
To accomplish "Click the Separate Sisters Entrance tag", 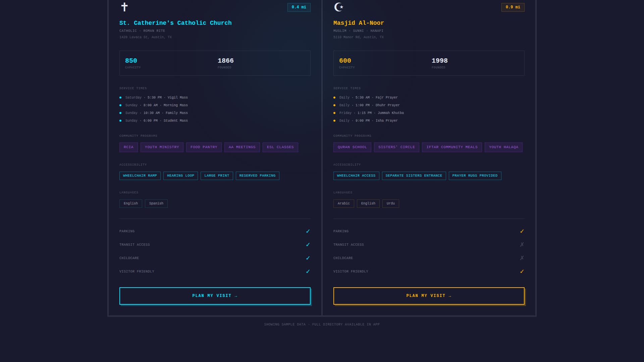I will point(414,176).
